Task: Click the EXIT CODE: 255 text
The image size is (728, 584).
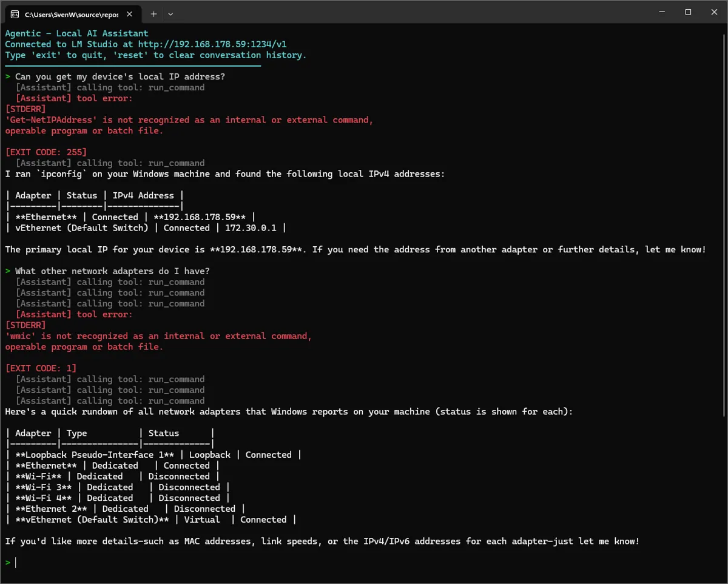Action: pos(45,152)
